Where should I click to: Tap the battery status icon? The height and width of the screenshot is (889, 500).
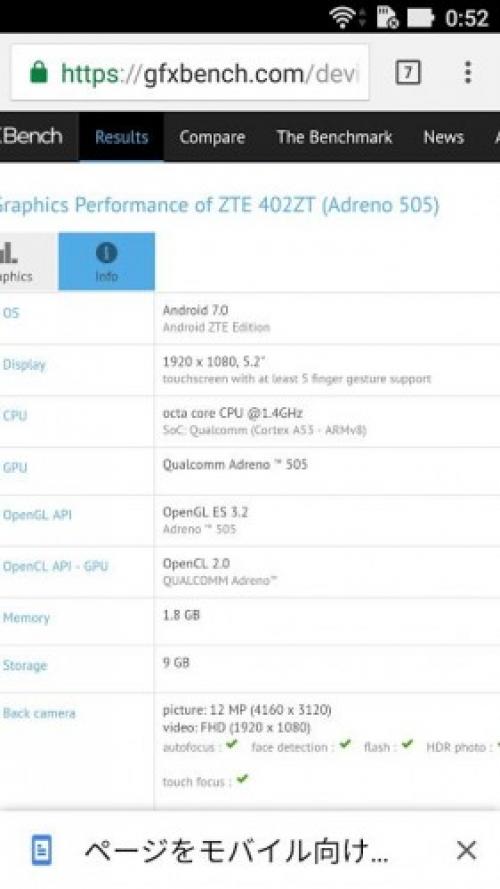pos(420,18)
